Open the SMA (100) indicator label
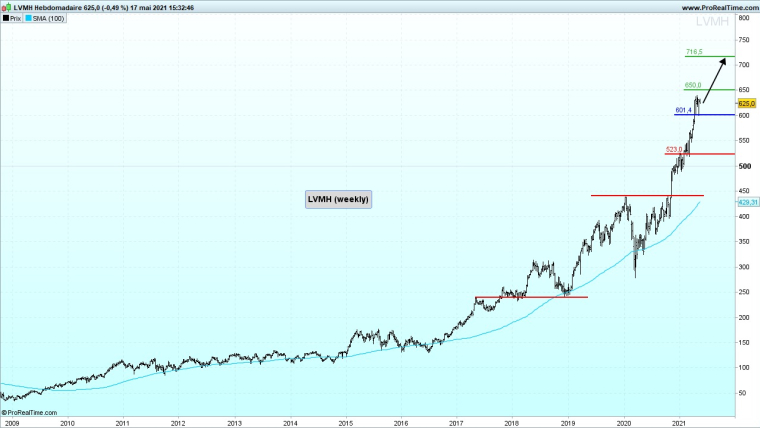760x428 pixels. (48, 18)
